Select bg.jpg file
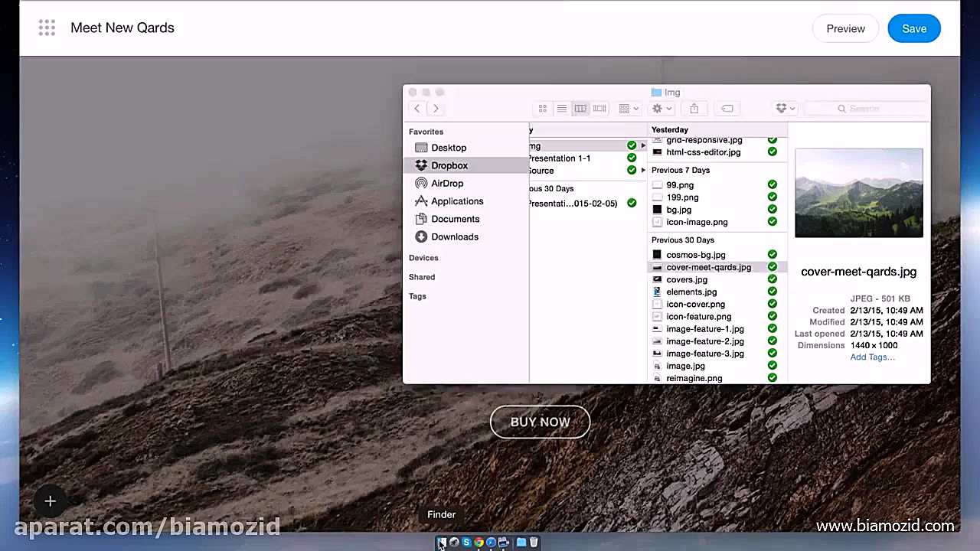Image resolution: width=980 pixels, height=551 pixels. click(x=679, y=210)
